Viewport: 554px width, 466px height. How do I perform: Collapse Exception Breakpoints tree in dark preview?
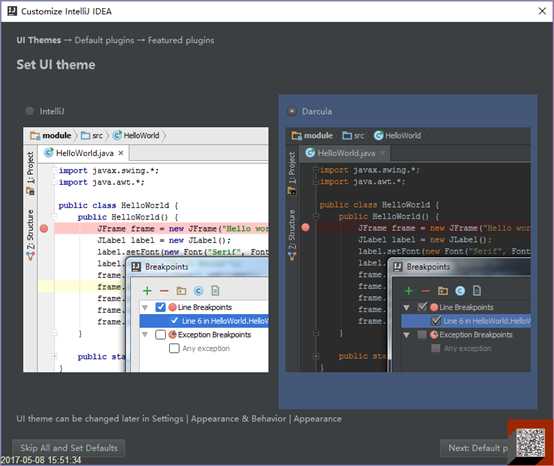pos(406,335)
